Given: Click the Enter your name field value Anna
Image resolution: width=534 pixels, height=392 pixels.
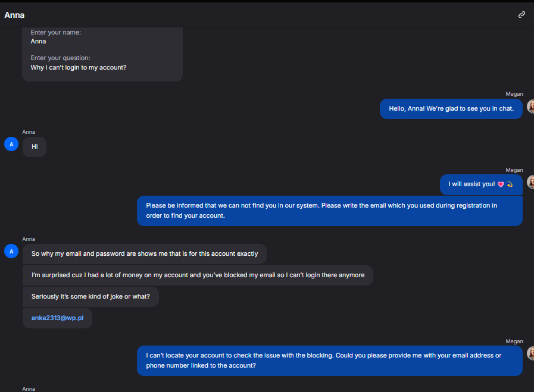Looking at the screenshot, I should pos(38,41).
